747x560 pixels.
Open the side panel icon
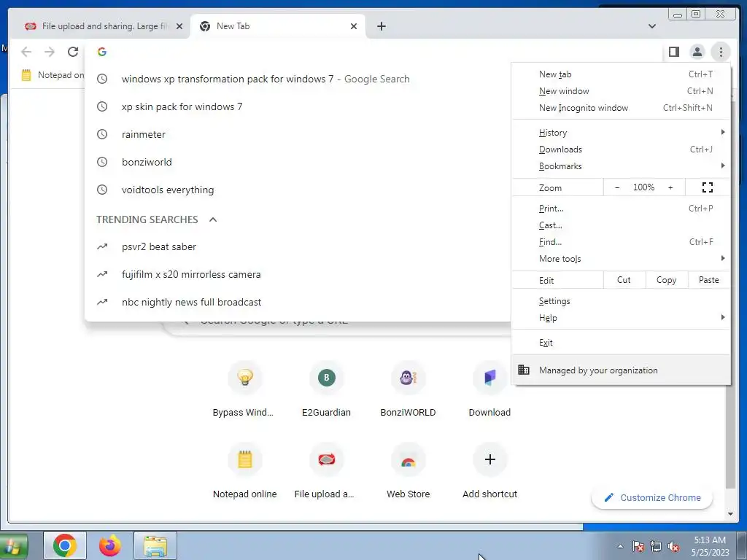click(673, 52)
